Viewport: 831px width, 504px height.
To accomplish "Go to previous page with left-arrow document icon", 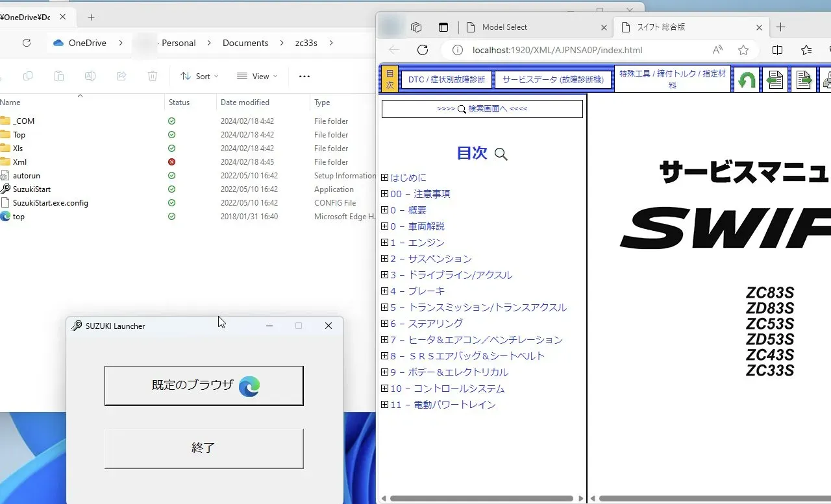I will pos(775,80).
